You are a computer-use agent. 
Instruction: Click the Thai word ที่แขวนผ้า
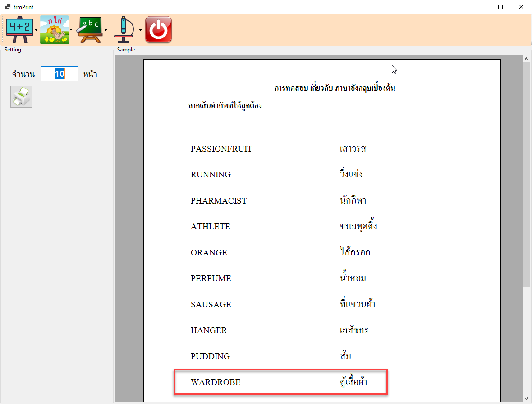(357, 303)
